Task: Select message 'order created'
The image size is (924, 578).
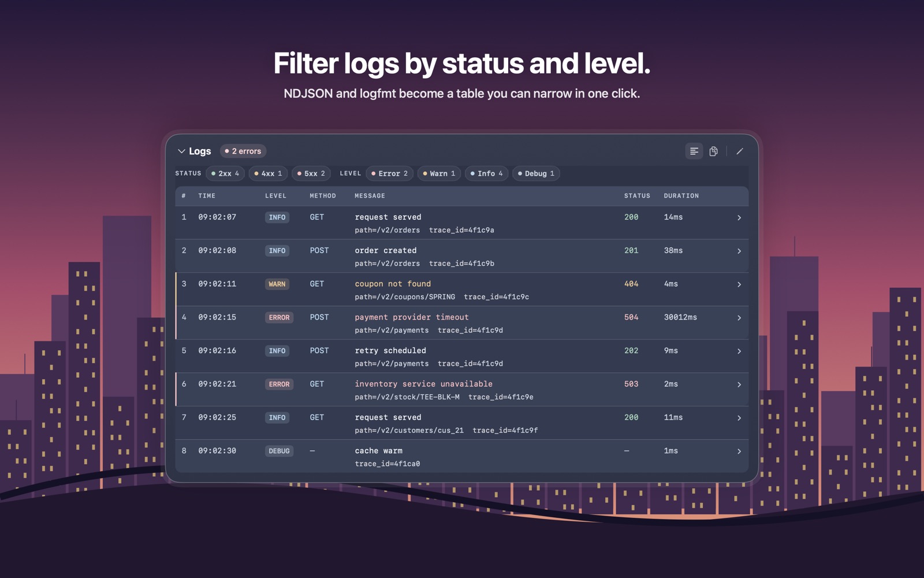Action: click(386, 250)
